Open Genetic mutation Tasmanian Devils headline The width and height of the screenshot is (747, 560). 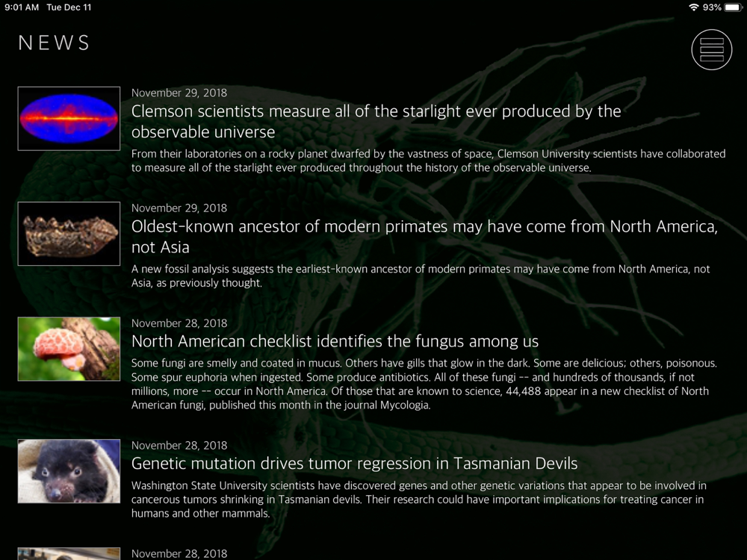point(354,464)
